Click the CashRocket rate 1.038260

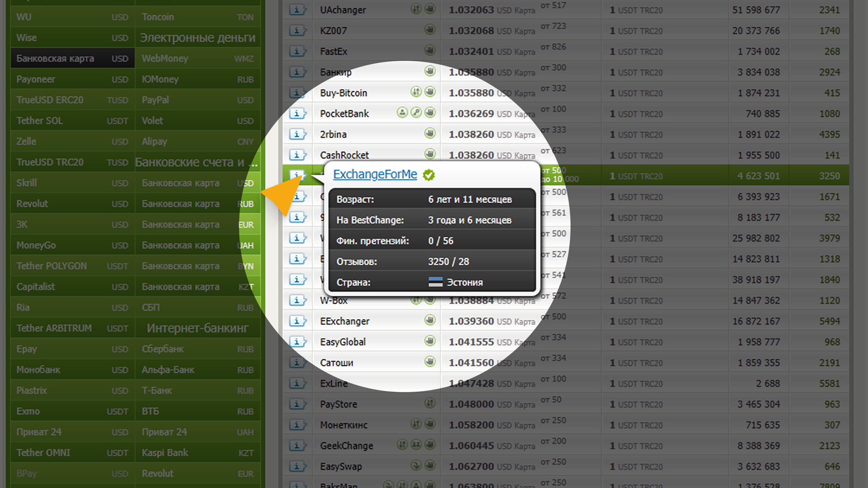tap(471, 155)
